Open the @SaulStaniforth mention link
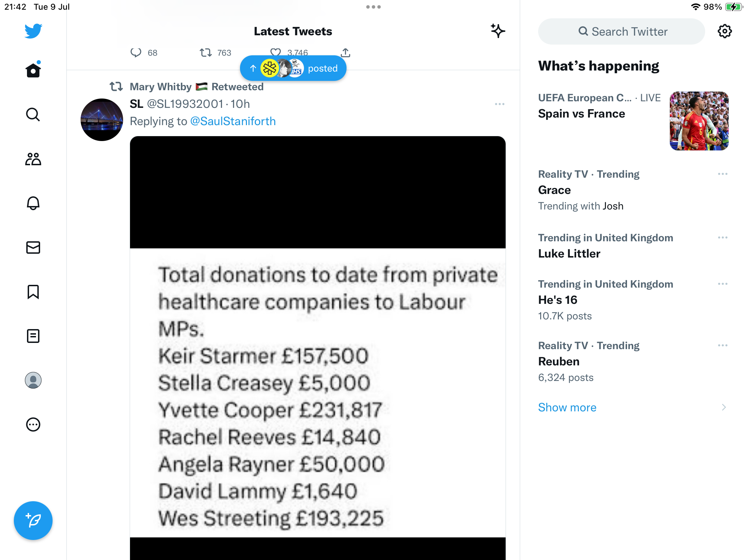 233,121
